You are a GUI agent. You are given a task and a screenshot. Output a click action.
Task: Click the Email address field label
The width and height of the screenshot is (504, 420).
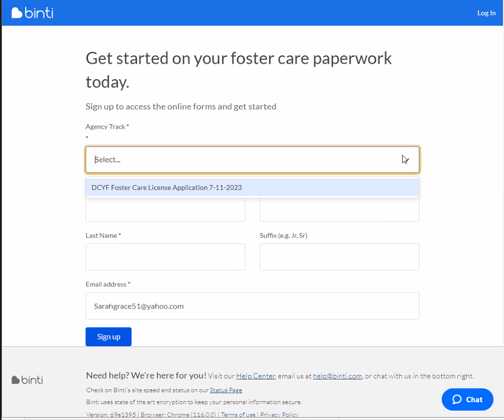(x=106, y=284)
